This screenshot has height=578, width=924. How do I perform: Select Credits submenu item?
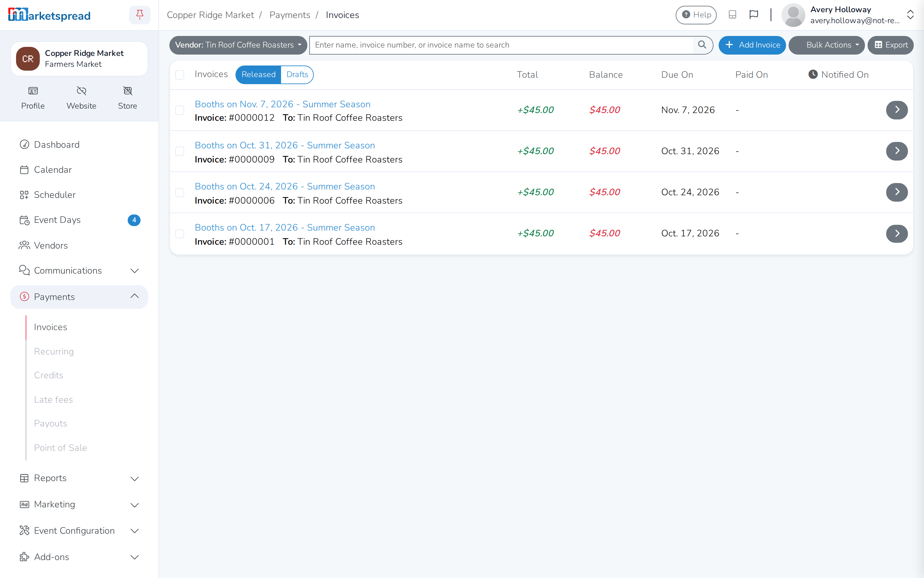click(48, 375)
